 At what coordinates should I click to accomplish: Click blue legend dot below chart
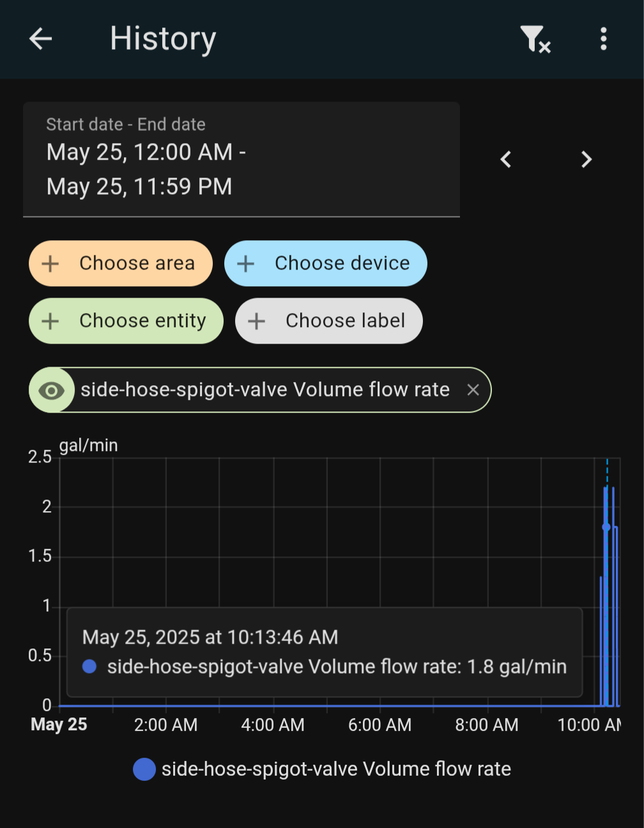click(144, 769)
